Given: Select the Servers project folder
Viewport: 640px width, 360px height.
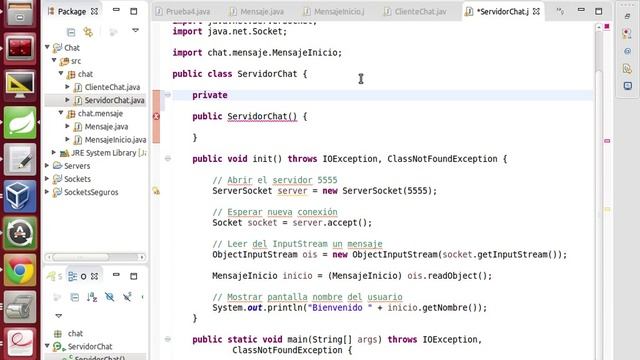Looking at the screenshot, I should pyautogui.click(x=77, y=166).
